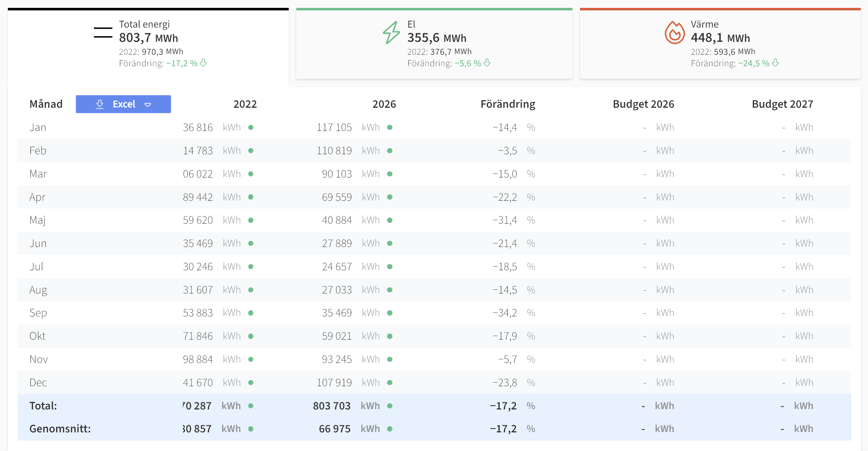Click the download icon on Excel button

(100, 104)
